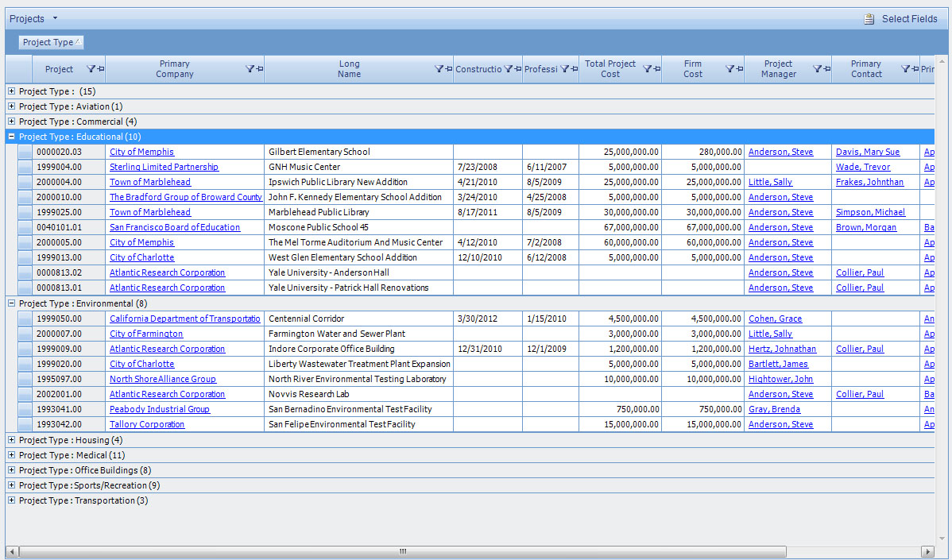Filter the Primary Company column
Viewport: 952px width, 560px height.
250,69
